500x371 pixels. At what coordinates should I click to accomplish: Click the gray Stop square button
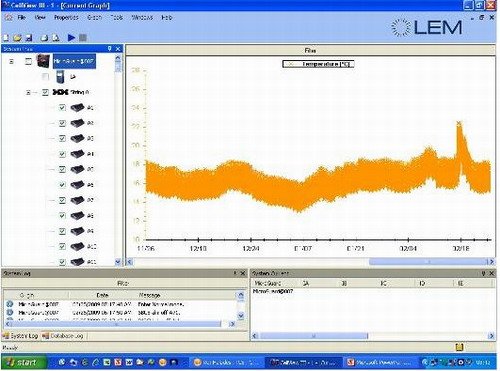tap(83, 37)
